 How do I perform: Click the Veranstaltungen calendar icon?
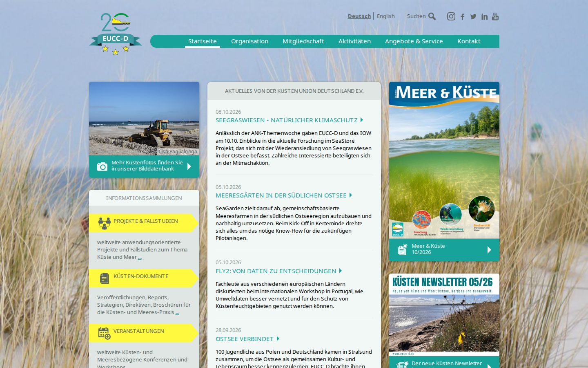[x=105, y=333]
